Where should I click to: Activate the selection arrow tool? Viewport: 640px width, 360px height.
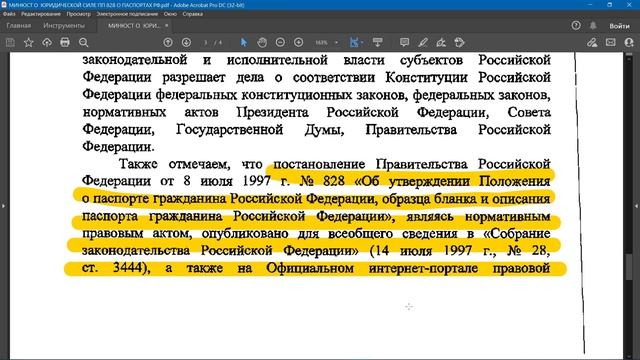(244, 42)
